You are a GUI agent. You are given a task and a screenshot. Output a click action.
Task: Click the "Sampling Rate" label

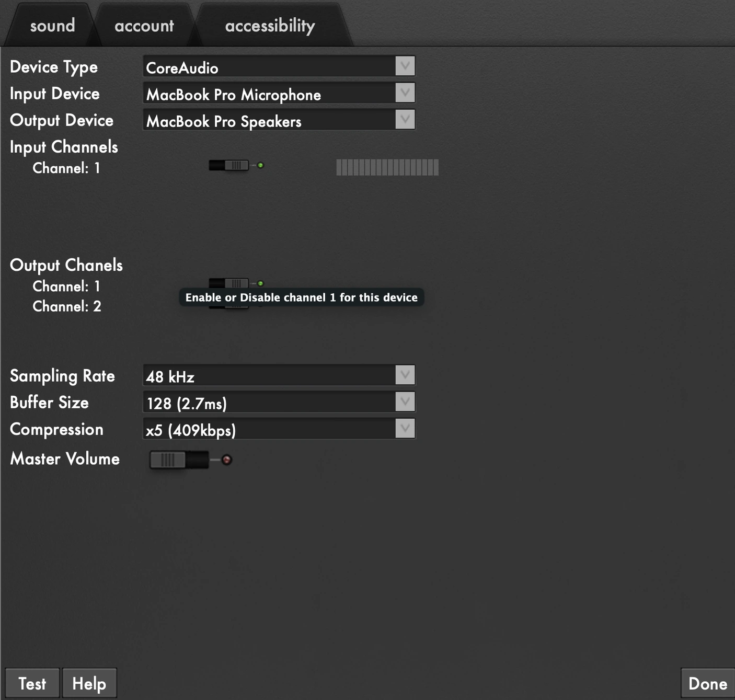click(62, 376)
